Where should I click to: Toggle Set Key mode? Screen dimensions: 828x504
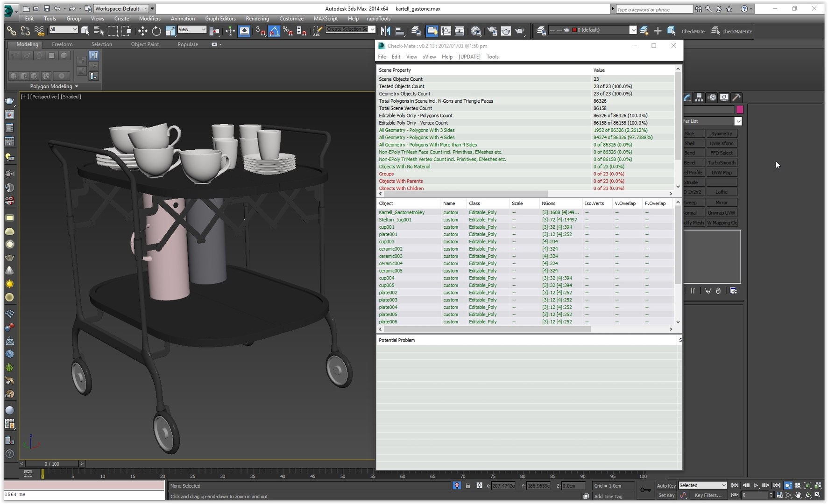pos(666,495)
